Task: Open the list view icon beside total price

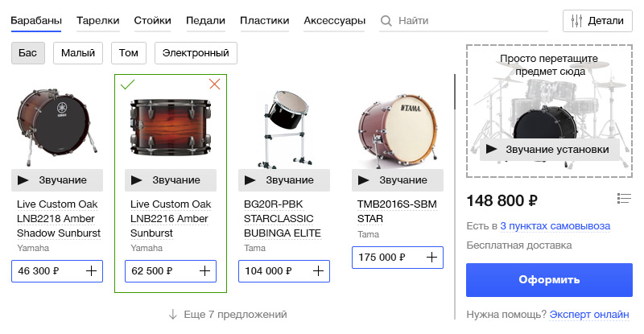Action: coord(623,199)
